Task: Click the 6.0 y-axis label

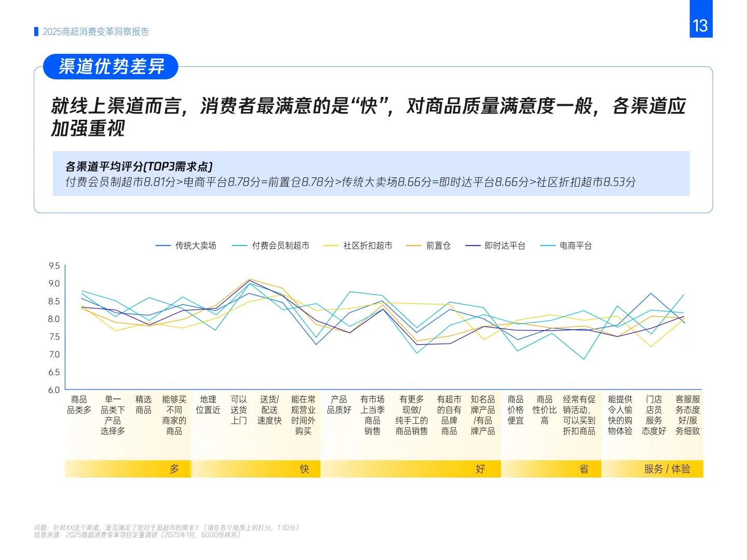Action: (54, 390)
